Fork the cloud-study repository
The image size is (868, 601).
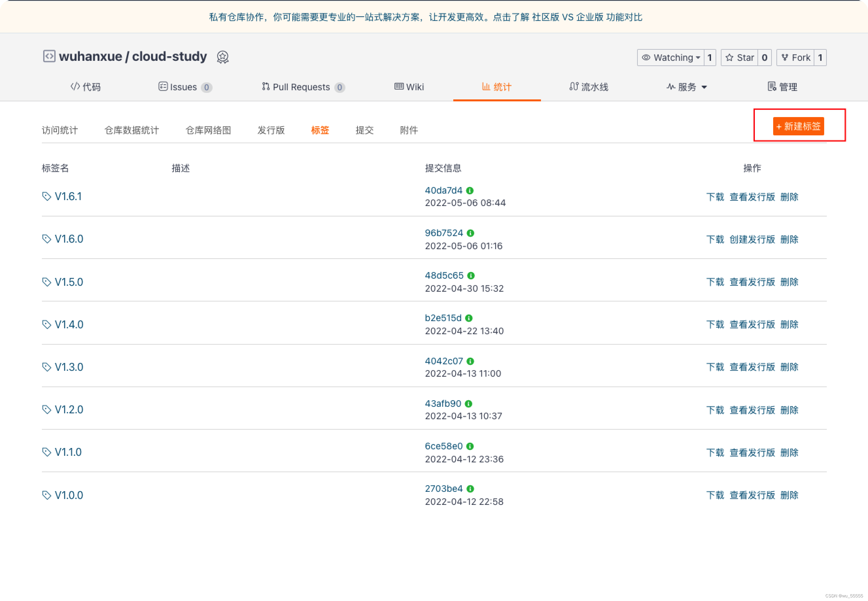click(795, 58)
